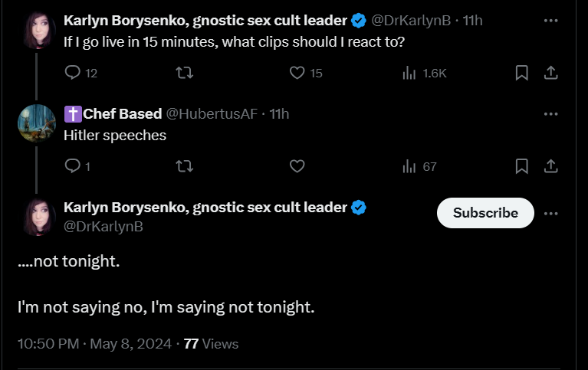Open more options on Chef Based reply
This screenshot has width=588, height=370.
coord(551,114)
